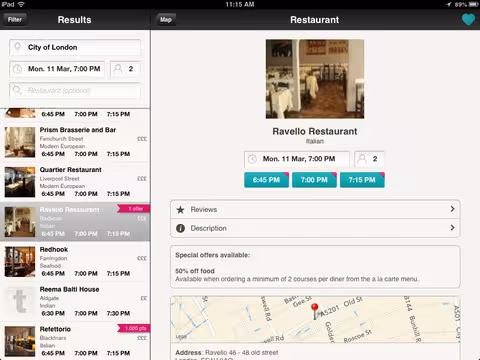Screen dimensions: 480x360
Task: Open the large Ravello Restaurant photo
Action: tap(315, 79)
